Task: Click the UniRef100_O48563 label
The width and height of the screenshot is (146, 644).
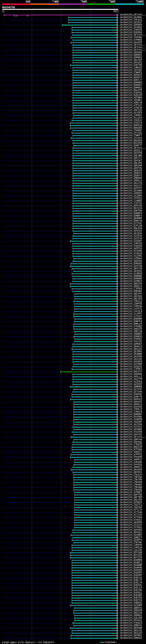Action: point(131,193)
